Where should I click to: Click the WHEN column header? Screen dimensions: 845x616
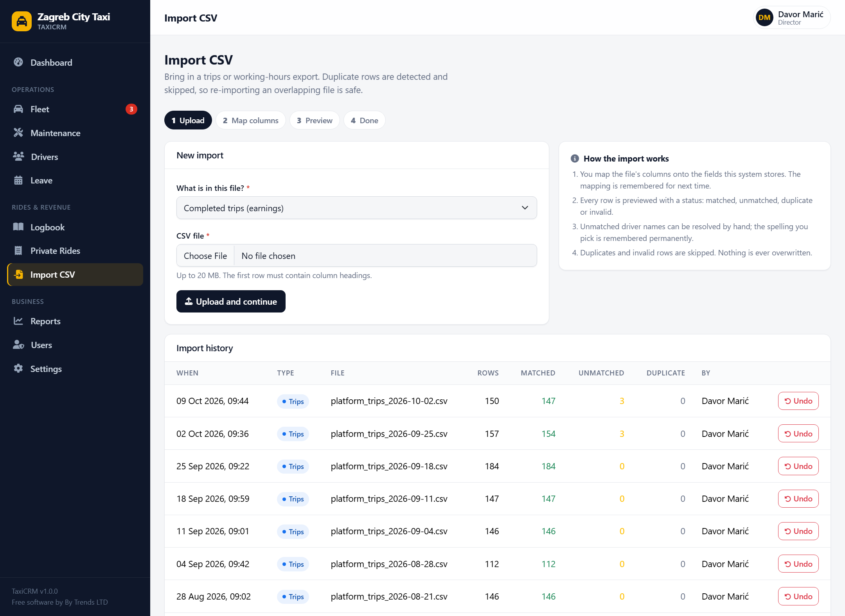187,373
